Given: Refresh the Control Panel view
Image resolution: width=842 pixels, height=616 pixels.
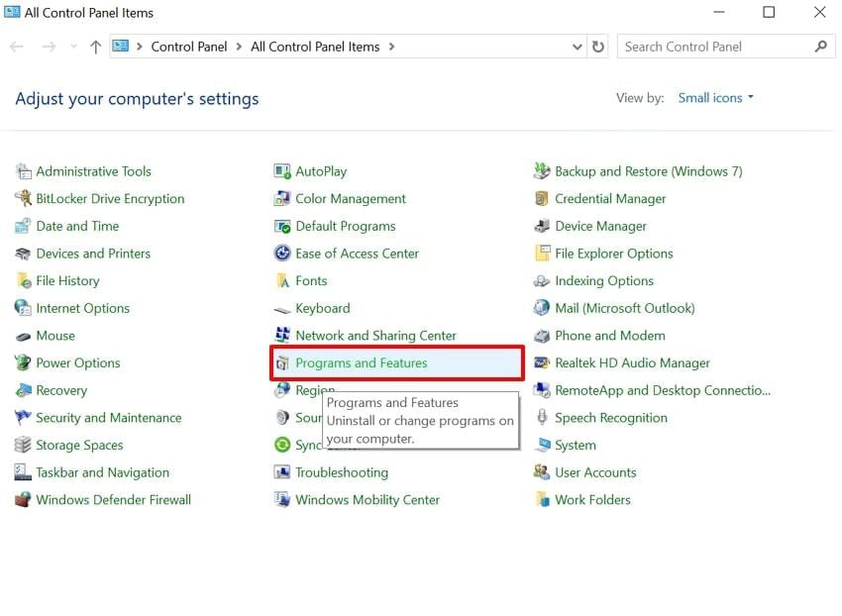Looking at the screenshot, I should pyautogui.click(x=598, y=46).
